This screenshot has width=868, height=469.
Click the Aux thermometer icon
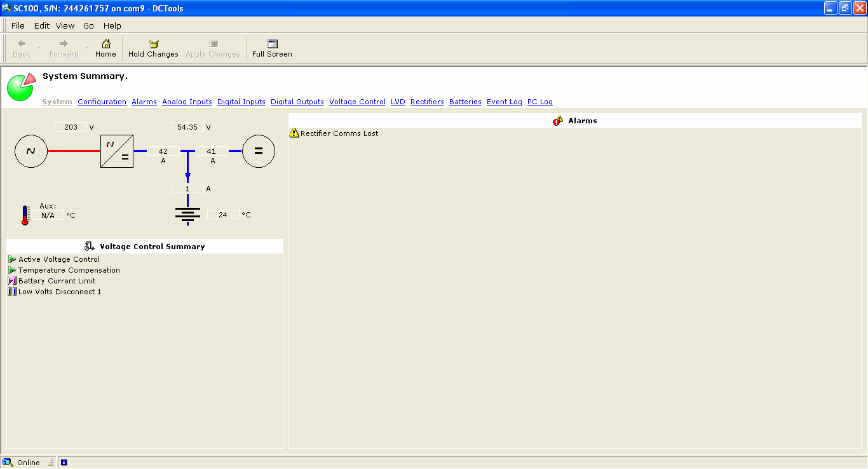25,215
